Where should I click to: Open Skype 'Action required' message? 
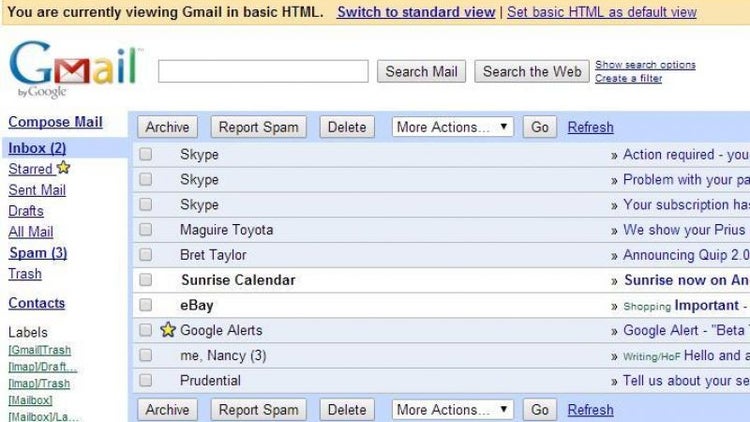(686, 155)
